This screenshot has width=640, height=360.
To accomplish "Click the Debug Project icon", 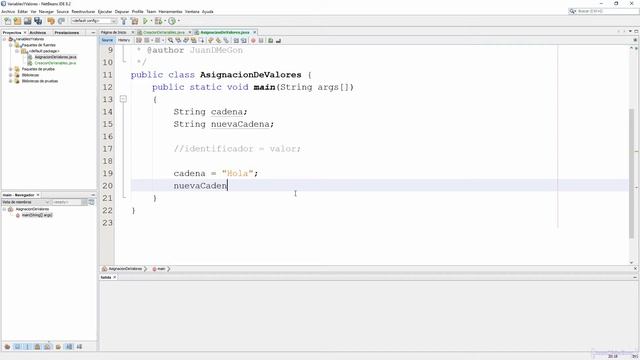I will (158, 21).
